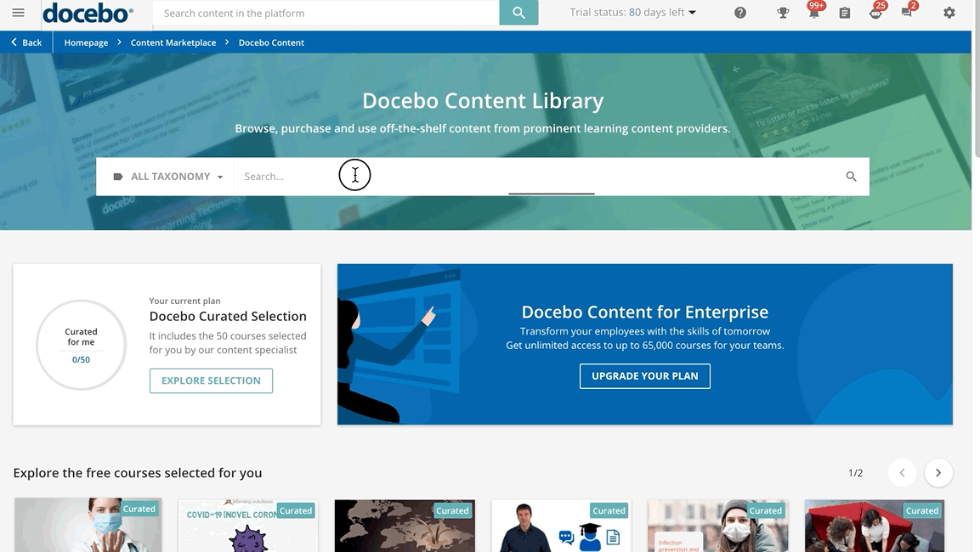
Task: Open the gamification trophy icon
Action: tap(783, 13)
